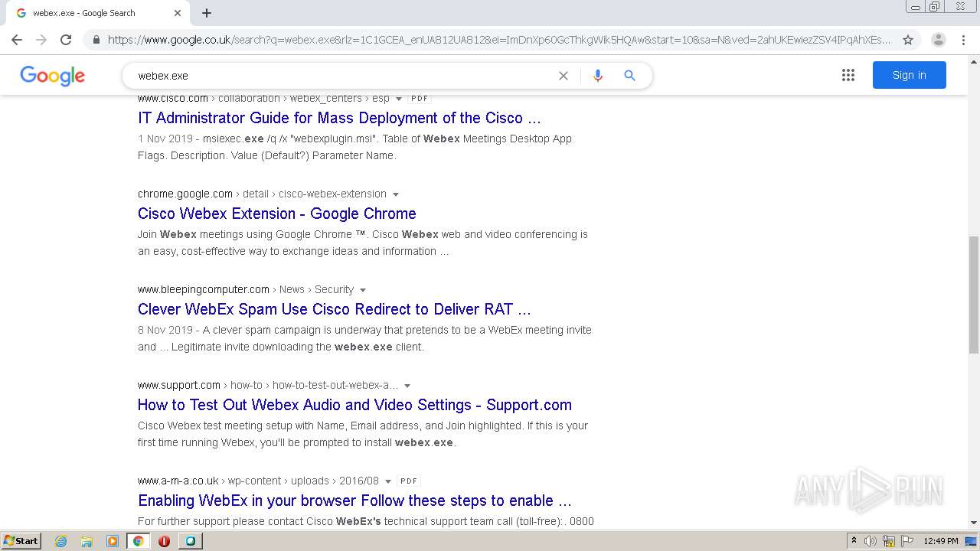Viewport: 980px width, 551px height.
Task: Open Internet Explorer from taskbar
Action: [x=61, y=541]
